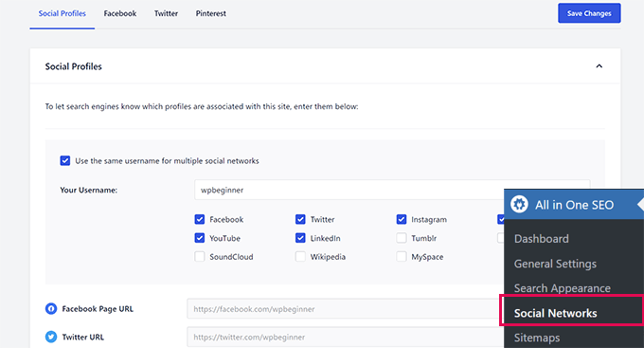Uncheck the LinkedIn checkbox

(300, 238)
